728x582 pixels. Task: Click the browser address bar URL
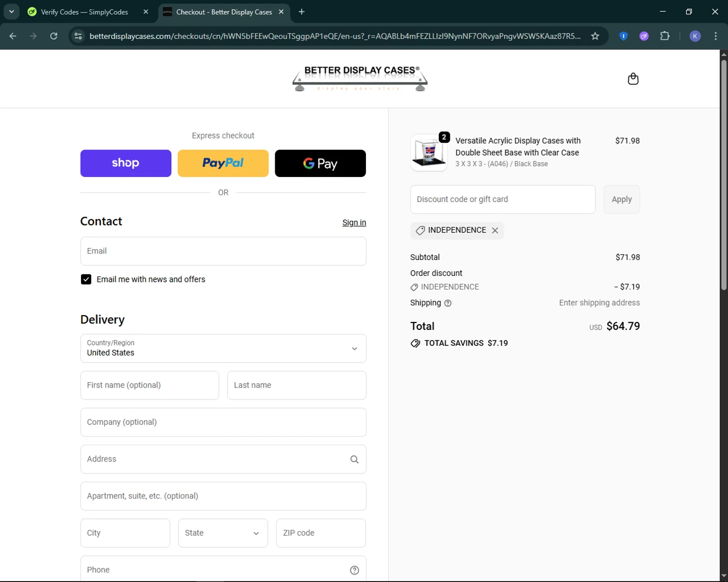(335, 36)
